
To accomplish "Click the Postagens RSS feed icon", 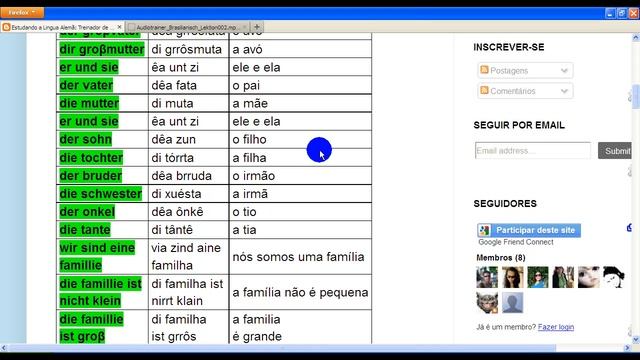I will pyautogui.click(x=484, y=70).
